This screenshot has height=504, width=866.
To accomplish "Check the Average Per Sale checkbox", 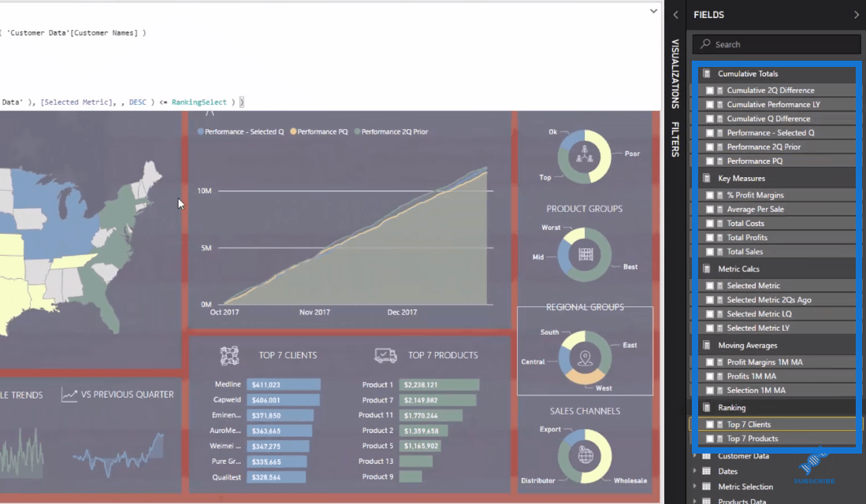I will tap(710, 209).
